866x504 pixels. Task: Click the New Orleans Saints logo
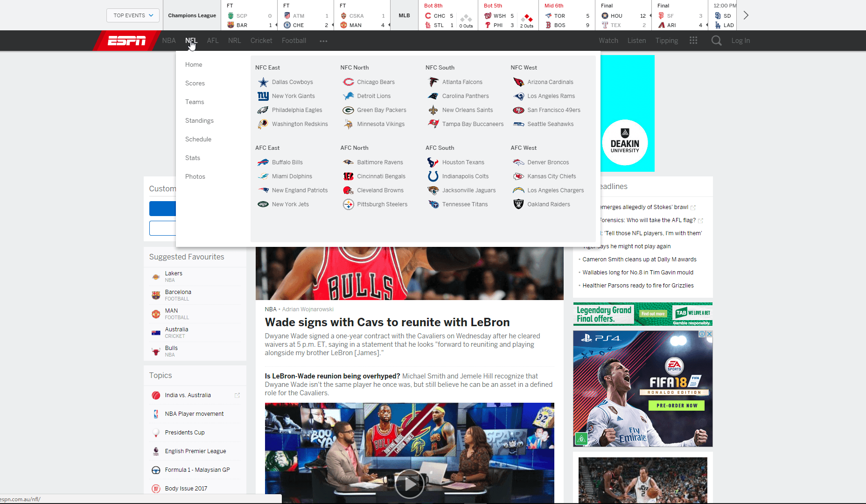click(x=433, y=110)
